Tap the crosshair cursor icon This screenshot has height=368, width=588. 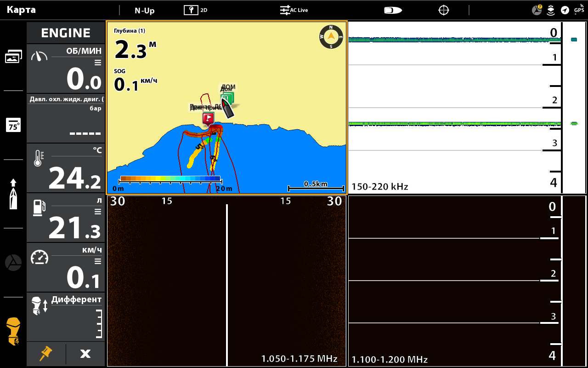coord(443,10)
